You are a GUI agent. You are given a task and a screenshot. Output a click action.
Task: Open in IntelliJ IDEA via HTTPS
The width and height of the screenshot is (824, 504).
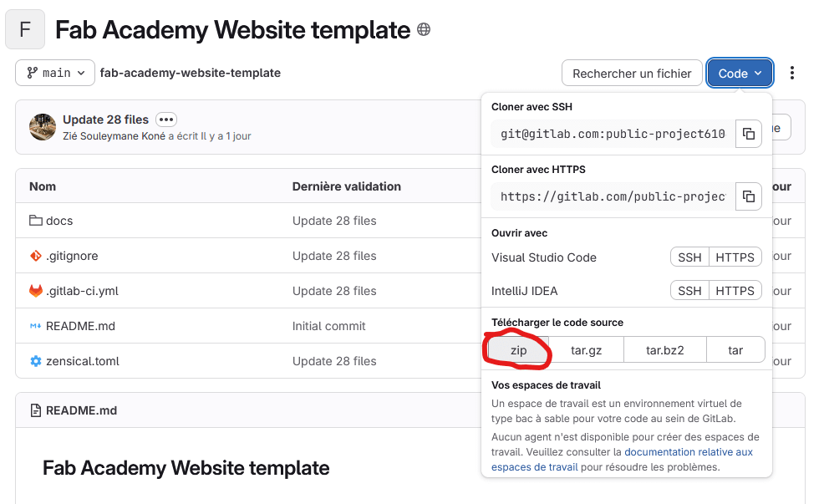click(735, 291)
